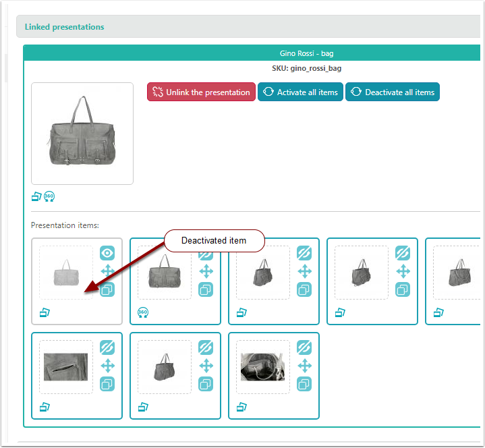Click copy icon on fourth item in first row
The image size is (485, 448).
click(403, 289)
